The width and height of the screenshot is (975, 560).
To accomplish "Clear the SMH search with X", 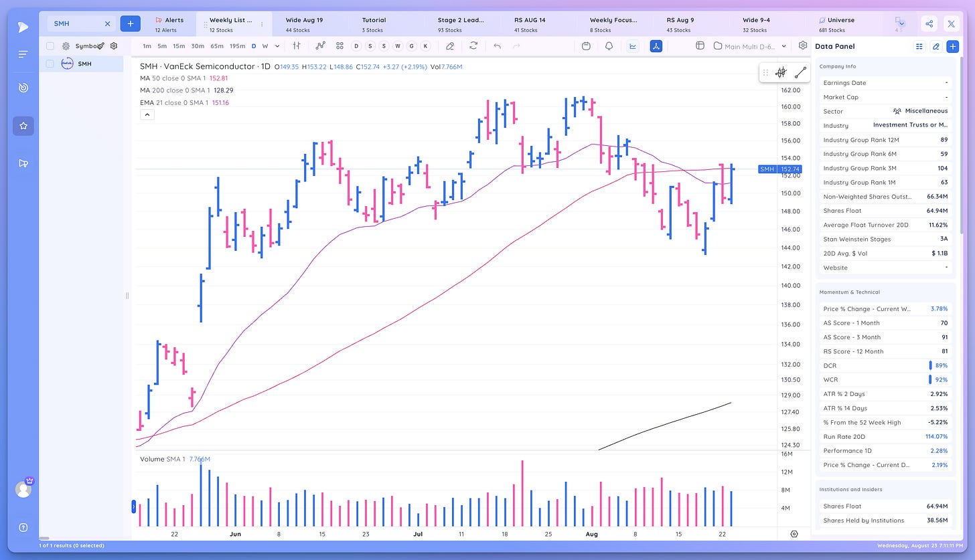I will (x=108, y=23).
